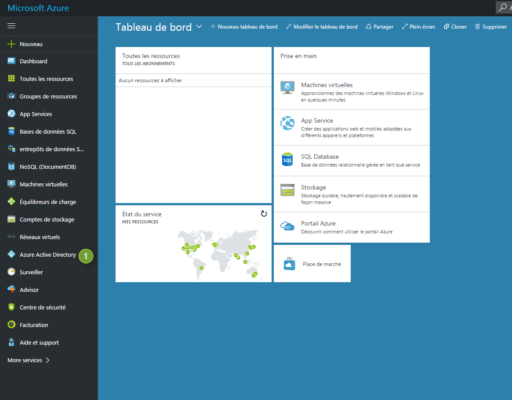Open Azure Active Directory sidebar entry
The width and height of the screenshot is (512, 400).
click(x=48, y=255)
